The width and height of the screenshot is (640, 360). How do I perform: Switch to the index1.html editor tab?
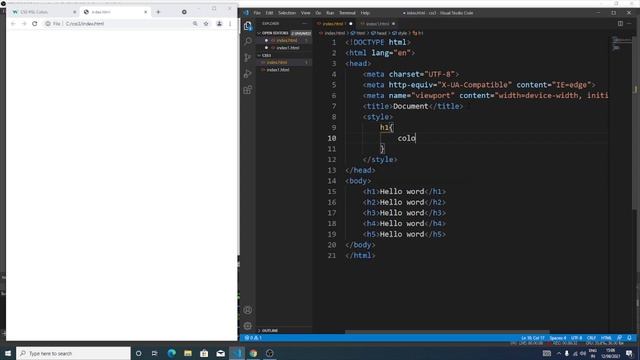pos(377,24)
